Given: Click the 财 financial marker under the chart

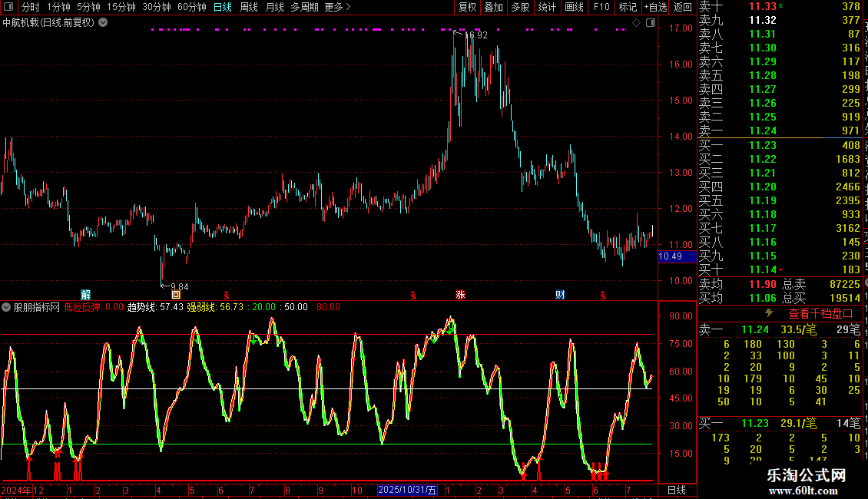Looking at the screenshot, I should pyautogui.click(x=560, y=295).
